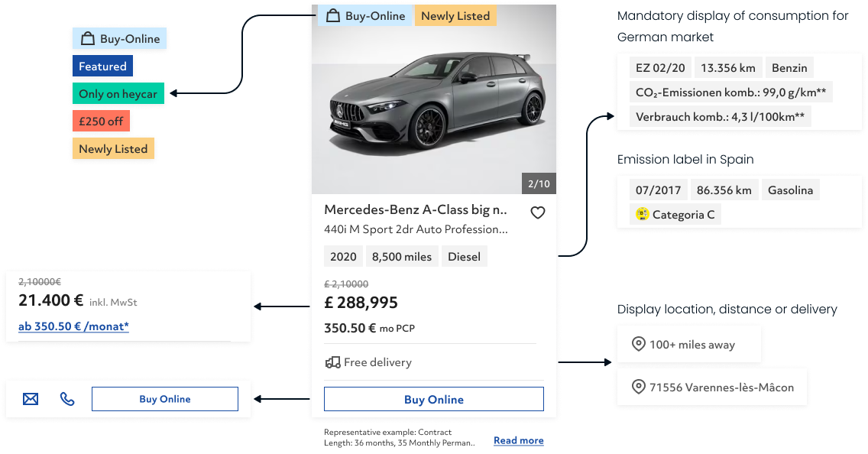
Task: Open the ab 350.50 € /monat financing link
Action: 73,326
